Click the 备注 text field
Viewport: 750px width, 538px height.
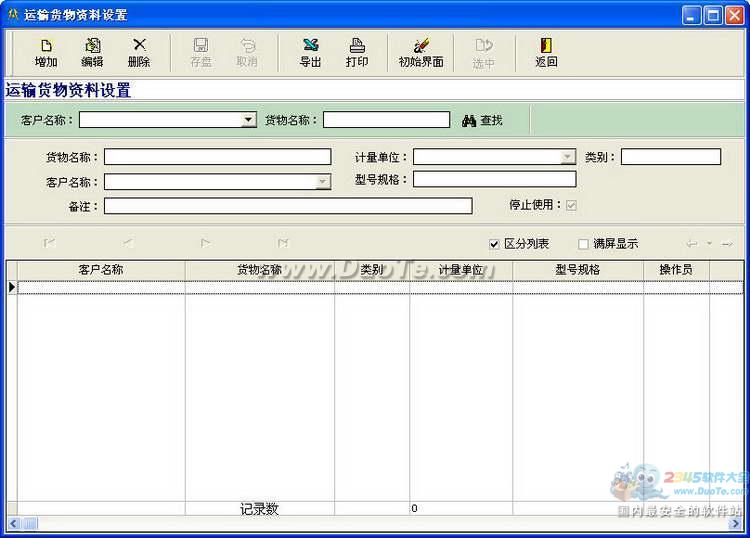[288, 206]
